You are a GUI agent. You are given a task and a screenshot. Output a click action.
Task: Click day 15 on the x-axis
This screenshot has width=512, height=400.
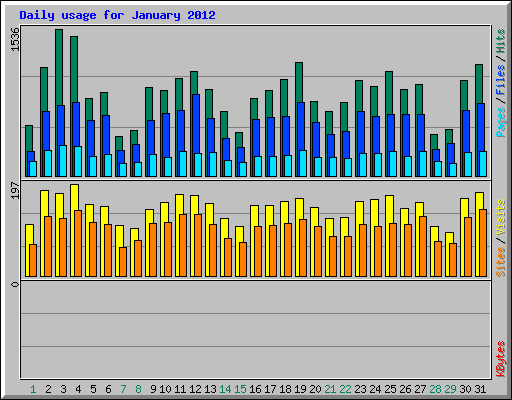[x=240, y=389]
